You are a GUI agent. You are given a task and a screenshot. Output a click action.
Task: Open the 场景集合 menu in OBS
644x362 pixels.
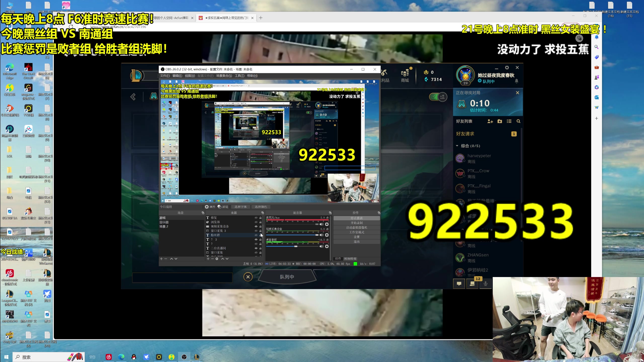coord(224,76)
